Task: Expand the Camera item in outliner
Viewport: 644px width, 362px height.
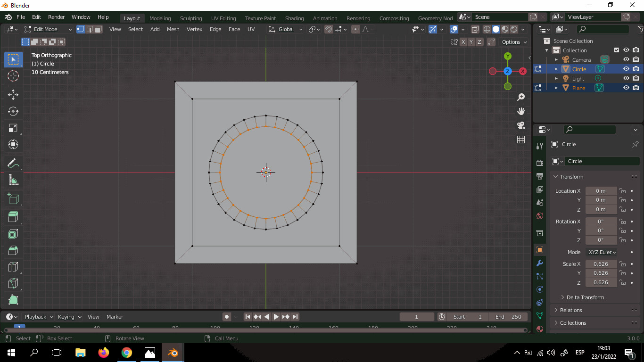Action: [x=556, y=60]
